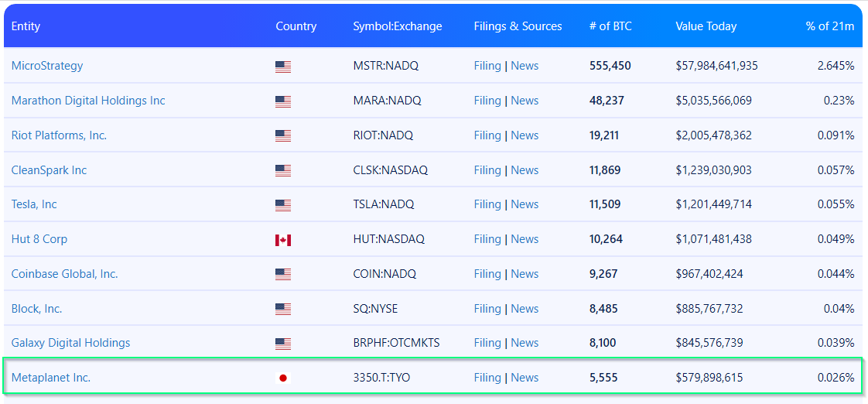Viewport: 868px width, 404px height.
Task: Click the US flag in Coinbase Global row
Action: pos(283,274)
